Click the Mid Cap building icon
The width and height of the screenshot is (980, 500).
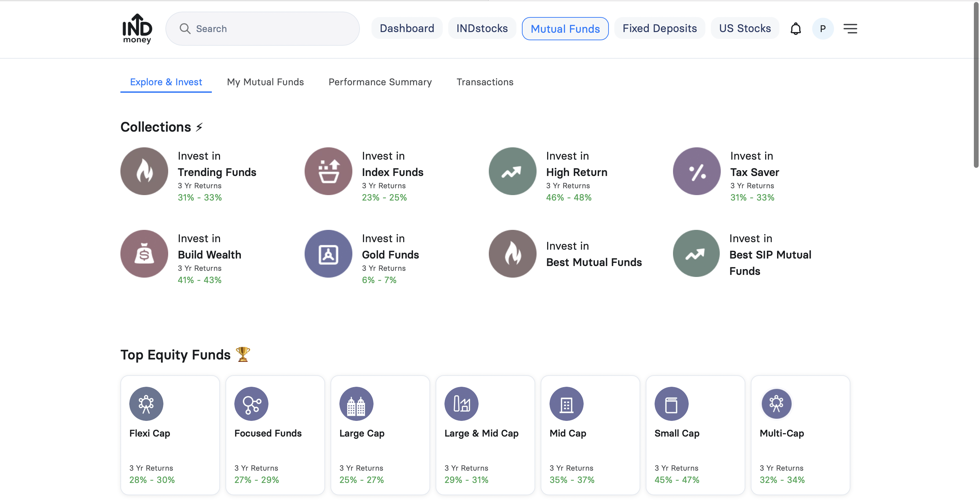coord(566,404)
